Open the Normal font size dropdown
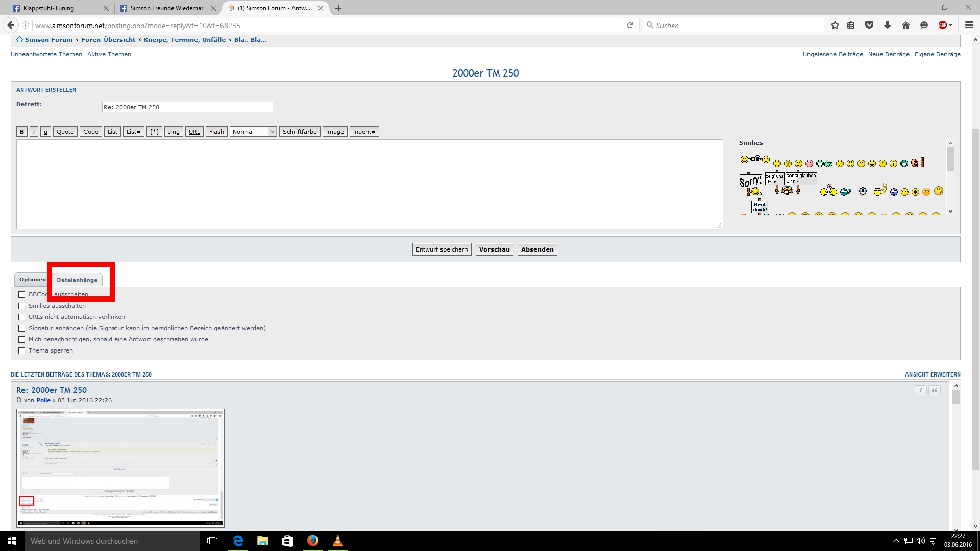The height and width of the screenshot is (551, 980). coord(253,132)
